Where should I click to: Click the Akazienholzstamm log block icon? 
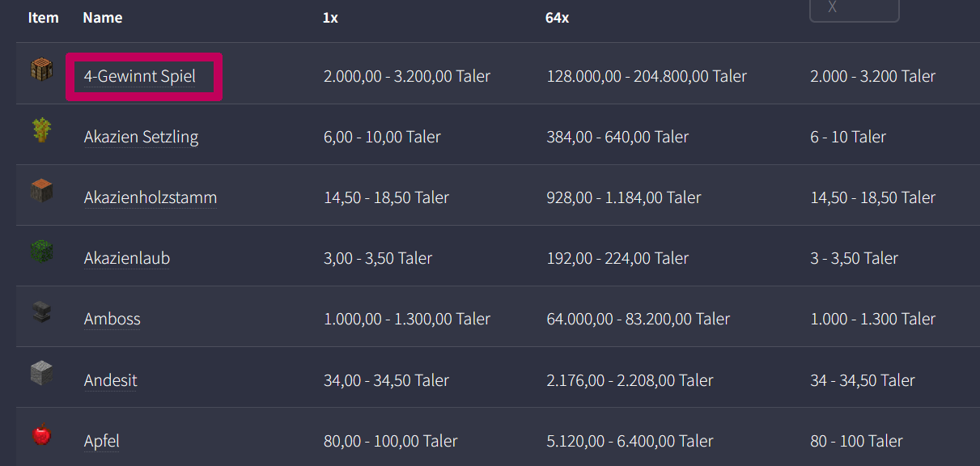coord(41,191)
